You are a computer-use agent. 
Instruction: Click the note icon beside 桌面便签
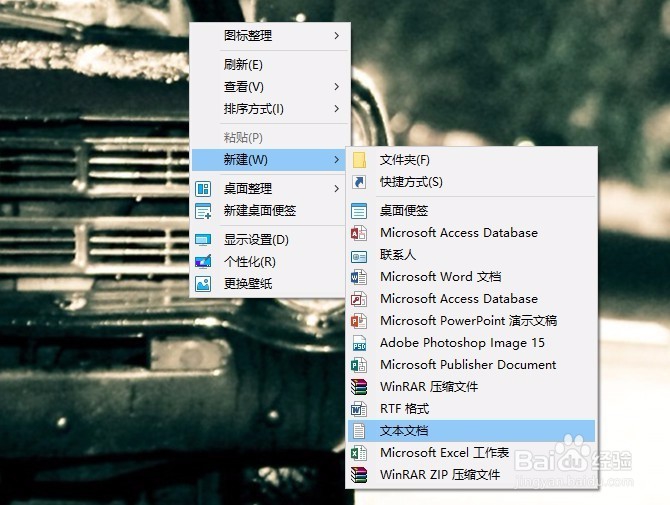click(x=359, y=211)
